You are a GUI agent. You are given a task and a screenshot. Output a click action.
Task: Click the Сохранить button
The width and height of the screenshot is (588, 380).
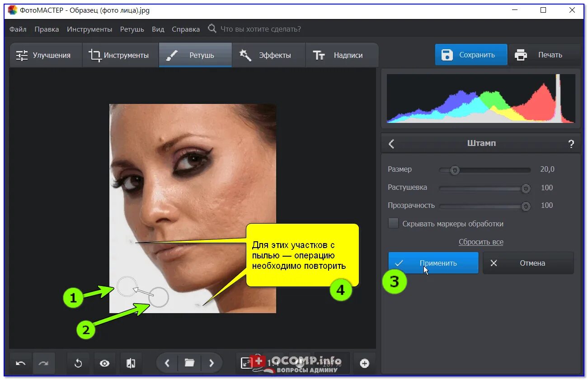(471, 55)
